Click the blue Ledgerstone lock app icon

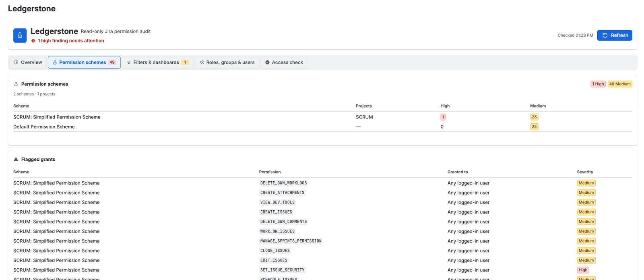click(20, 35)
